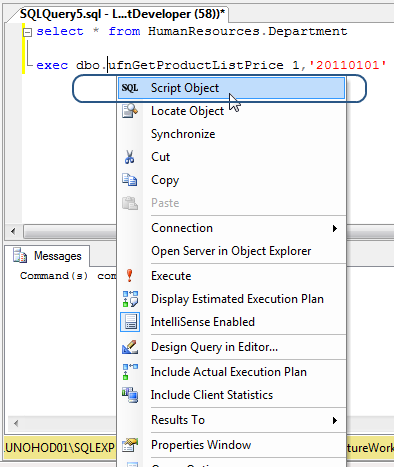This screenshot has width=394, height=467.
Task: Click the Design Query in Editor icon
Action: 130,347
